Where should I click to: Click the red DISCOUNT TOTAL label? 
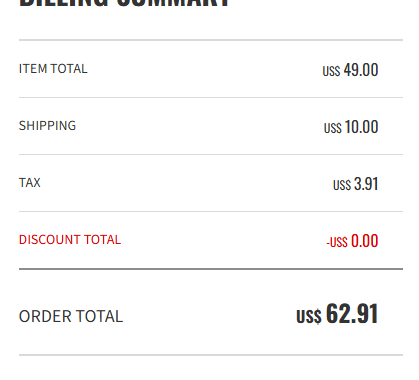coord(70,240)
